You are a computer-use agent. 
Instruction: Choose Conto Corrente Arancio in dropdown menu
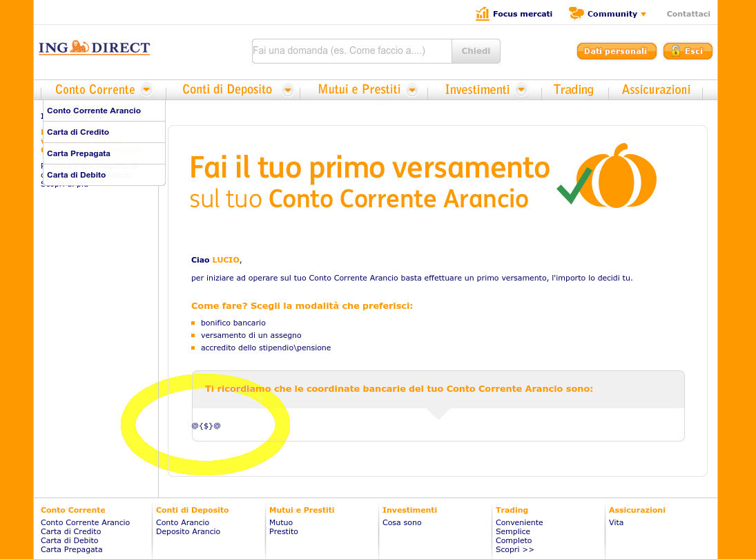(104, 111)
